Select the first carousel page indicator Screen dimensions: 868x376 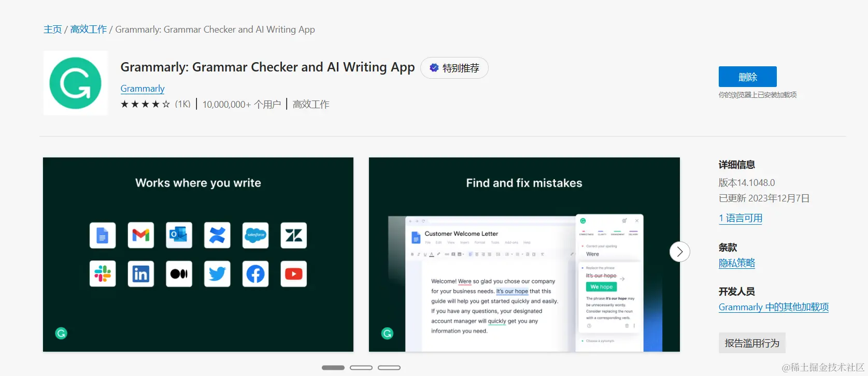point(333,368)
